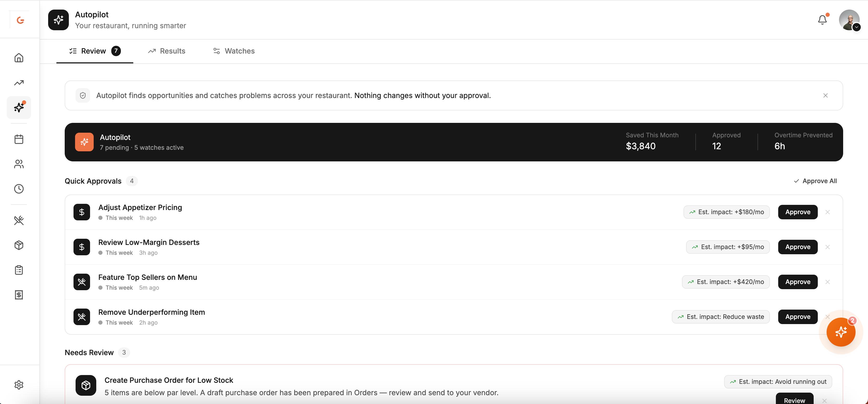Dismiss the Autopilot info banner

coord(826,96)
